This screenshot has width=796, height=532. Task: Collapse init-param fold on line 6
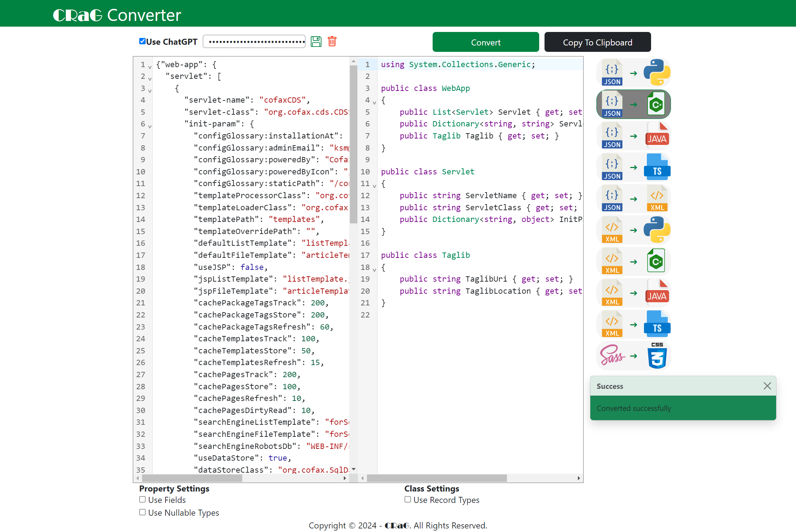click(x=150, y=126)
